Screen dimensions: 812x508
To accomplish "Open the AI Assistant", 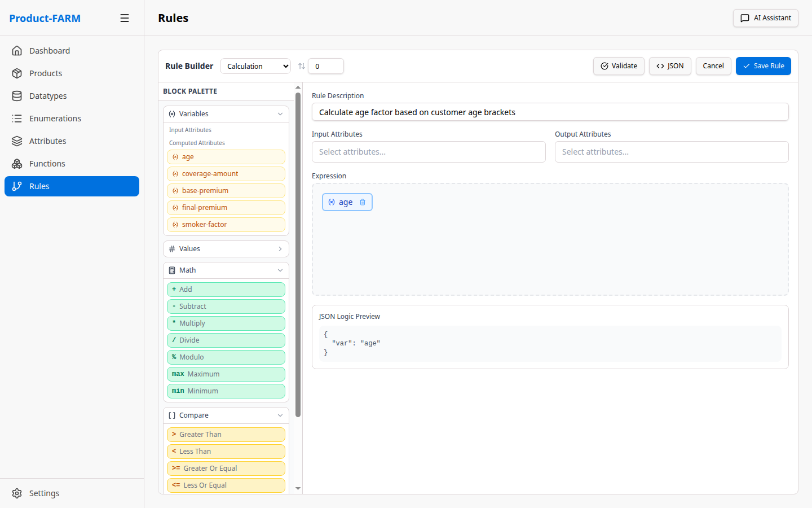I will 765,17.
